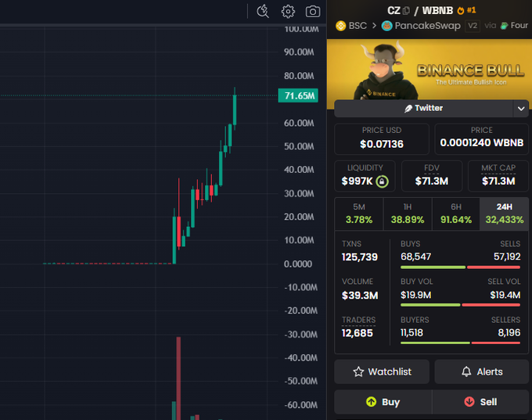Click the Binance Bull banner image
This screenshot has height=420, width=532.
pos(430,70)
